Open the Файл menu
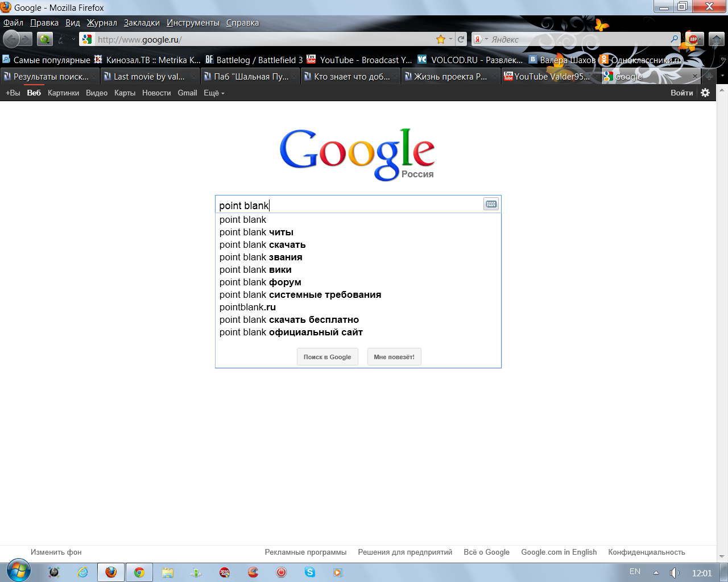Image resolution: width=728 pixels, height=582 pixels. coord(13,23)
